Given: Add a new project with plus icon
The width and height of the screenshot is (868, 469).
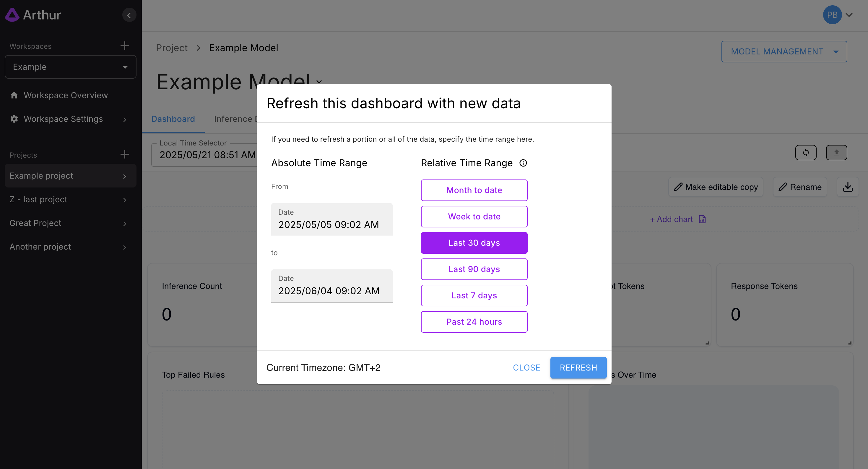Looking at the screenshot, I should coord(124,155).
